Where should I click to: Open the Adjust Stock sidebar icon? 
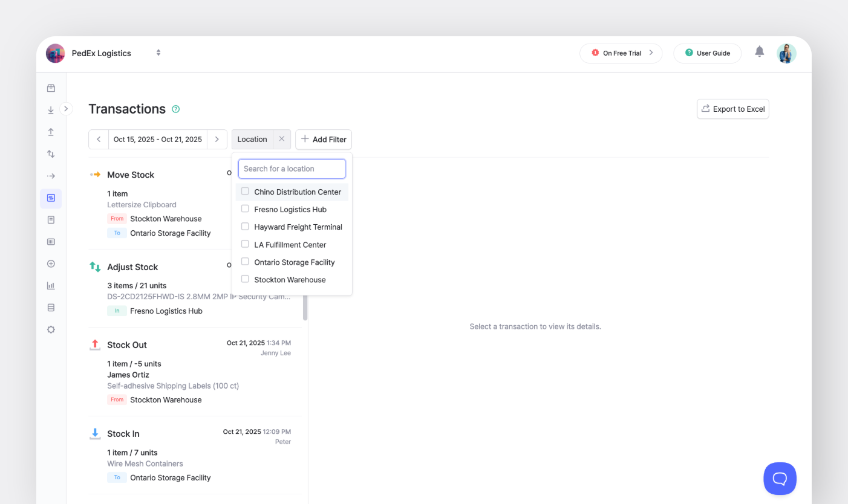pyautogui.click(x=51, y=153)
